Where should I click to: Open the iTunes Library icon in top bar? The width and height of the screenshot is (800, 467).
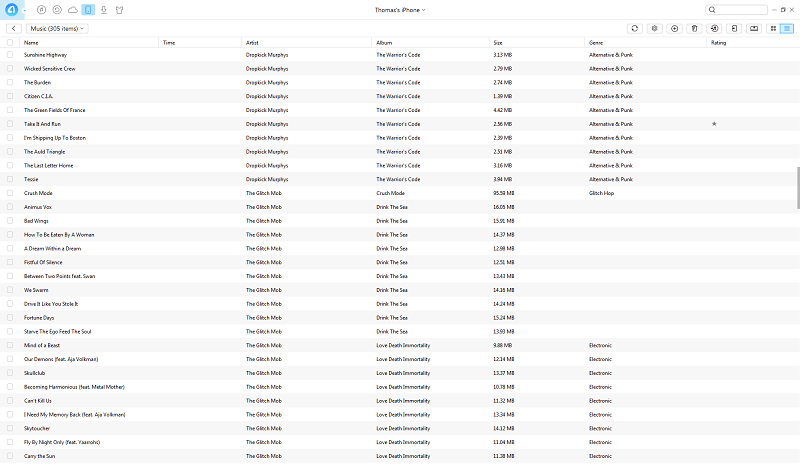click(42, 10)
